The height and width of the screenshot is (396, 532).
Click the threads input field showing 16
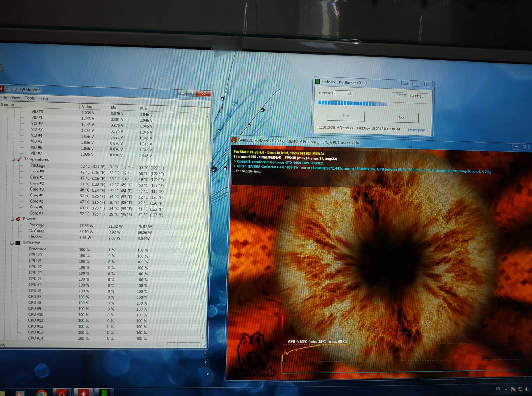click(x=344, y=93)
